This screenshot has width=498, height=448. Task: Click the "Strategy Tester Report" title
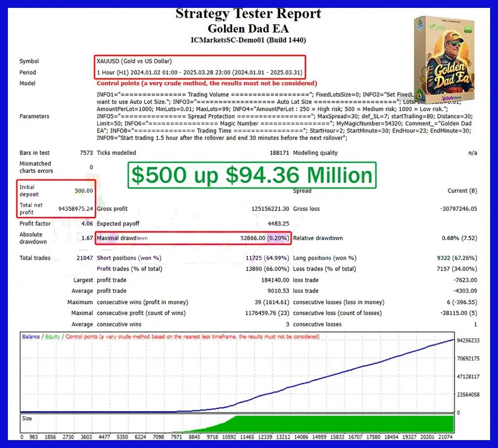[248, 13]
